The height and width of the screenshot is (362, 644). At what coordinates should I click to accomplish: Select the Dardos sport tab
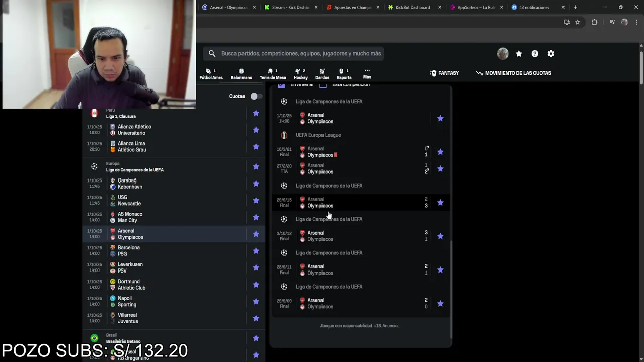[322, 74]
